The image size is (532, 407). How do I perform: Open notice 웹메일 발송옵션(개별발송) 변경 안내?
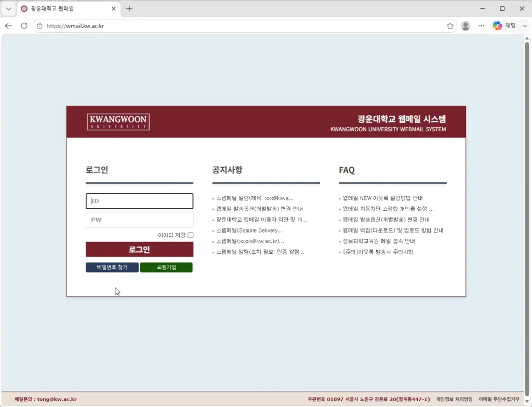[260, 209]
